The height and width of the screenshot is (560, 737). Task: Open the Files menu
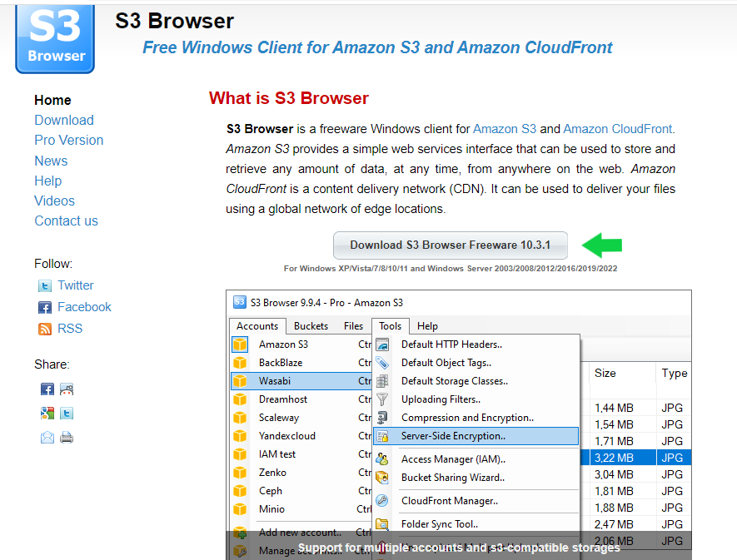pyautogui.click(x=353, y=326)
